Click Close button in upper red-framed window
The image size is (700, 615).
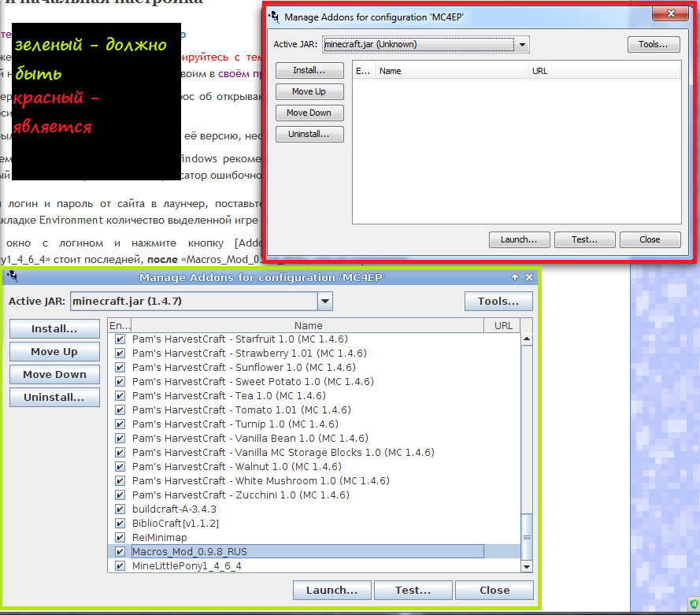[650, 239]
